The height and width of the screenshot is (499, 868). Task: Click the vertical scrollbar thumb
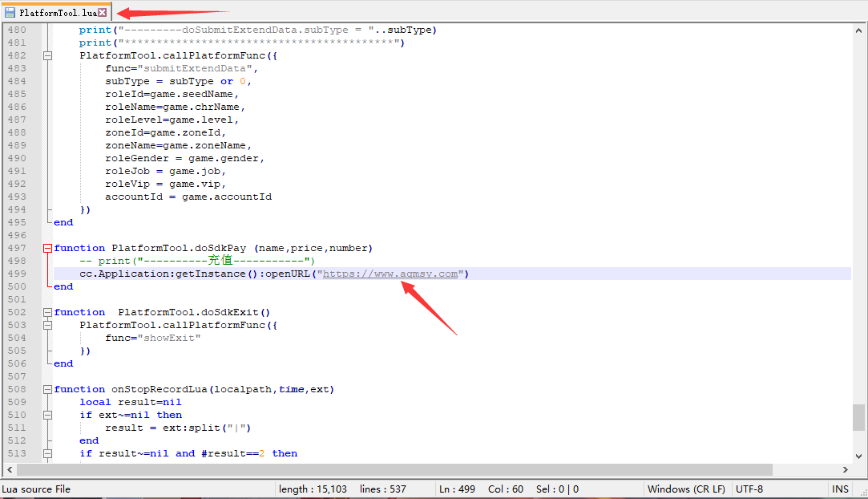(858, 417)
